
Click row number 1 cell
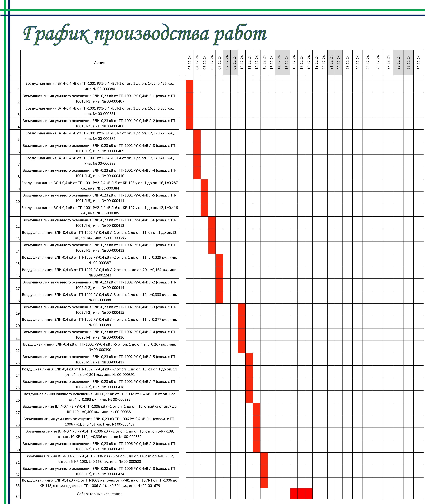click(x=15, y=86)
